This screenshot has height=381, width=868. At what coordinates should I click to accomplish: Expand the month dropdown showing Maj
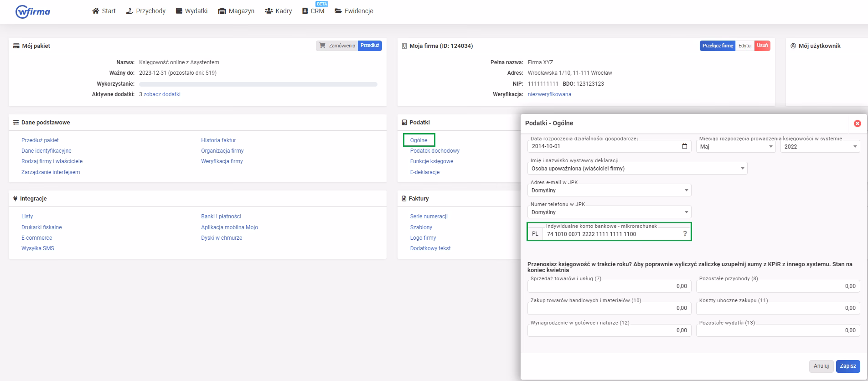[x=735, y=147]
